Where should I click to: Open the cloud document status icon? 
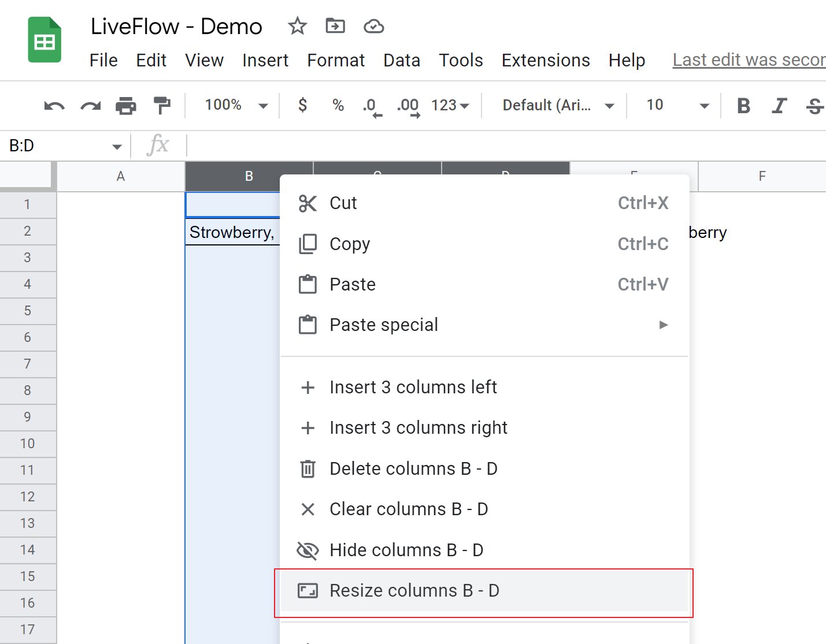pyautogui.click(x=373, y=26)
